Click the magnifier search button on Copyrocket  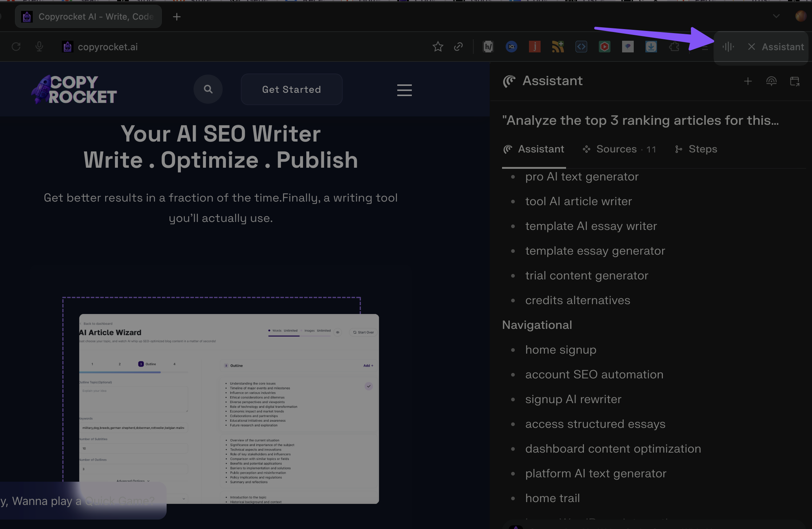coord(208,89)
